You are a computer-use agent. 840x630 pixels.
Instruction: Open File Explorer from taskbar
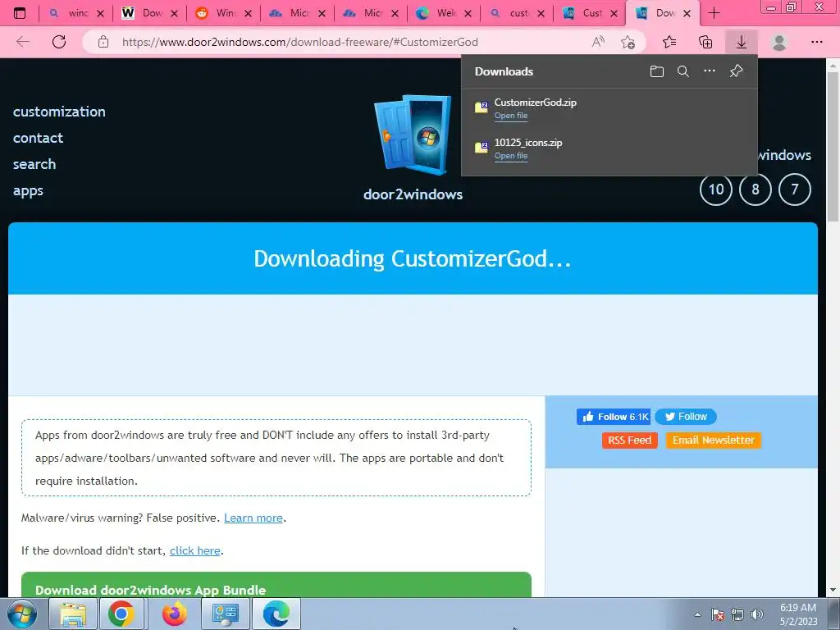click(x=73, y=614)
